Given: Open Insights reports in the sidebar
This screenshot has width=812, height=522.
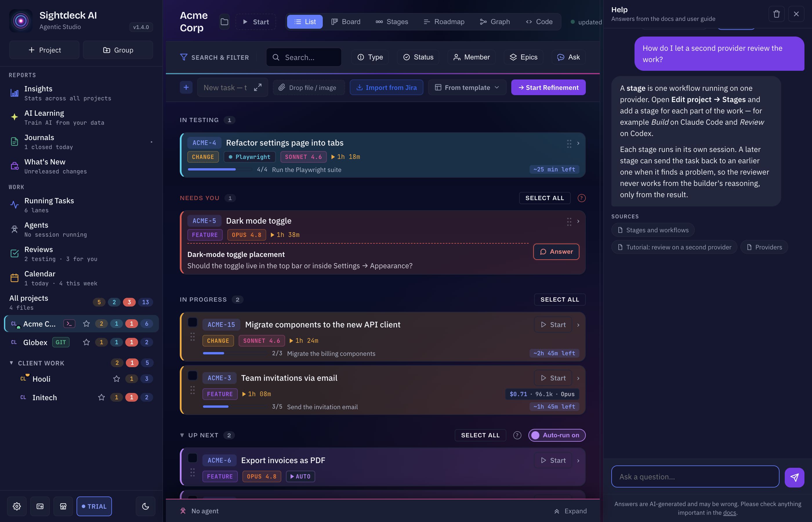Looking at the screenshot, I should 81,93.
